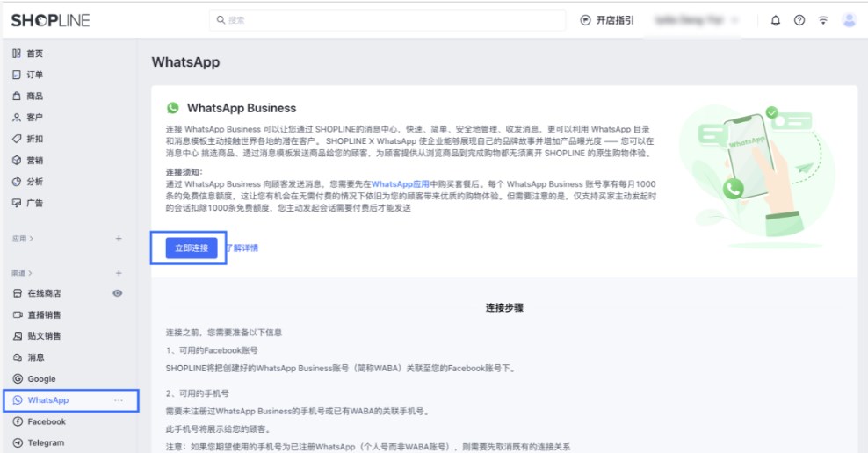Click the 营销 cube icon
Viewport: 868px width, 453px height.
coord(17,161)
